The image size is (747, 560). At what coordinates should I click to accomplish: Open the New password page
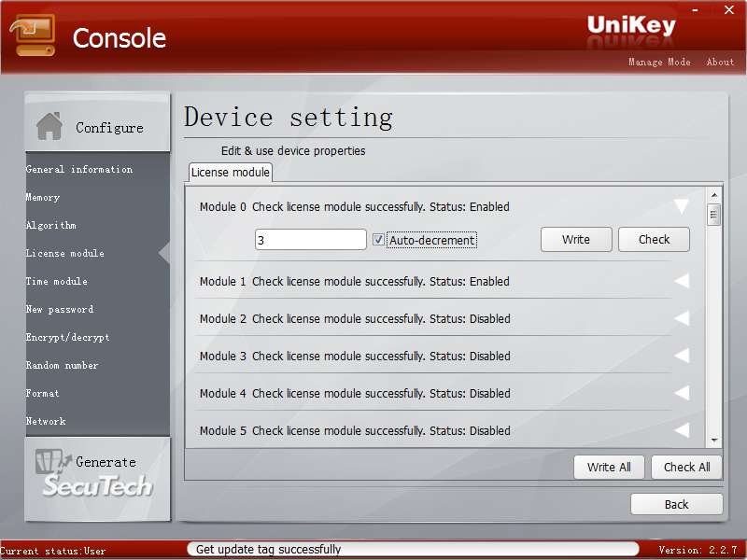point(60,310)
